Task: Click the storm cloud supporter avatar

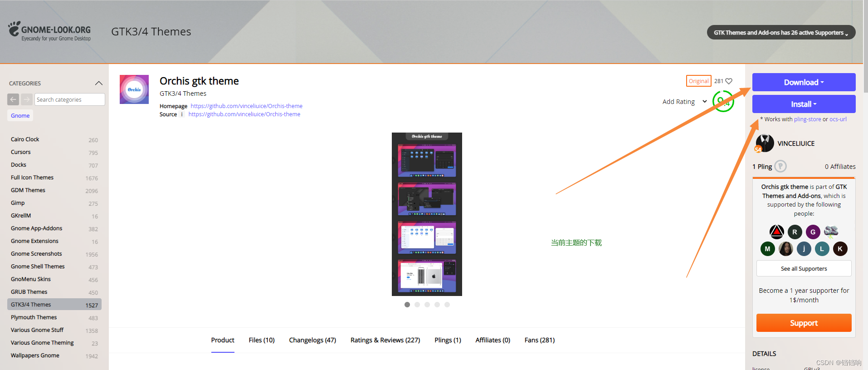Action: click(831, 232)
